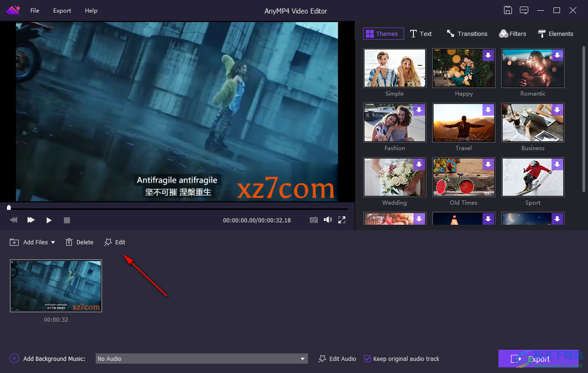The height and width of the screenshot is (373, 588).
Task: Expand the Add Files dropdown arrow
Action: tap(53, 242)
